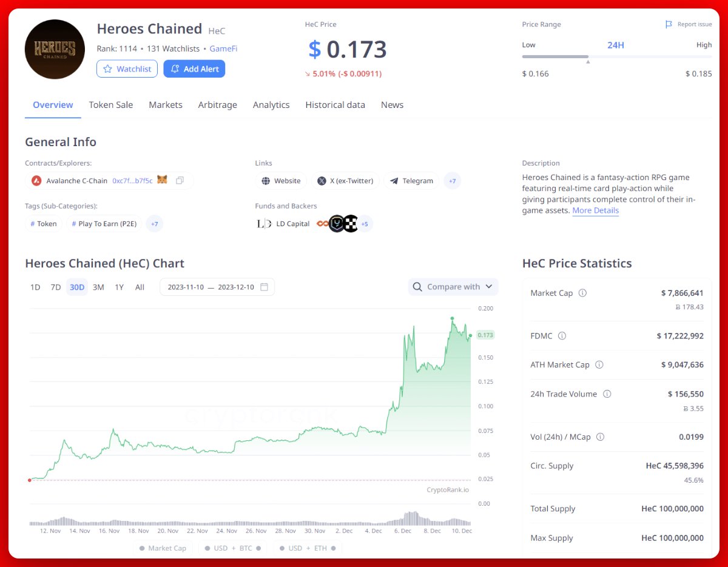Open the Website link
728x567 pixels.
pos(281,181)
